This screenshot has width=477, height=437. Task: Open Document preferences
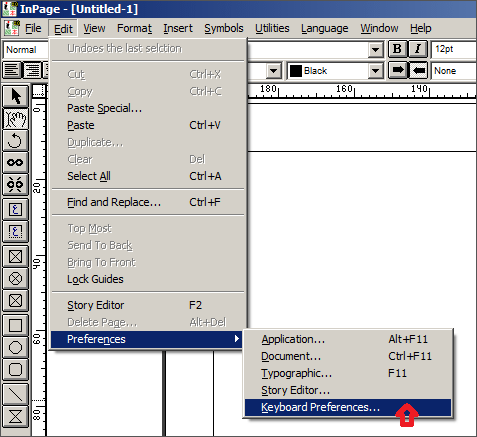tap(348, 356)
